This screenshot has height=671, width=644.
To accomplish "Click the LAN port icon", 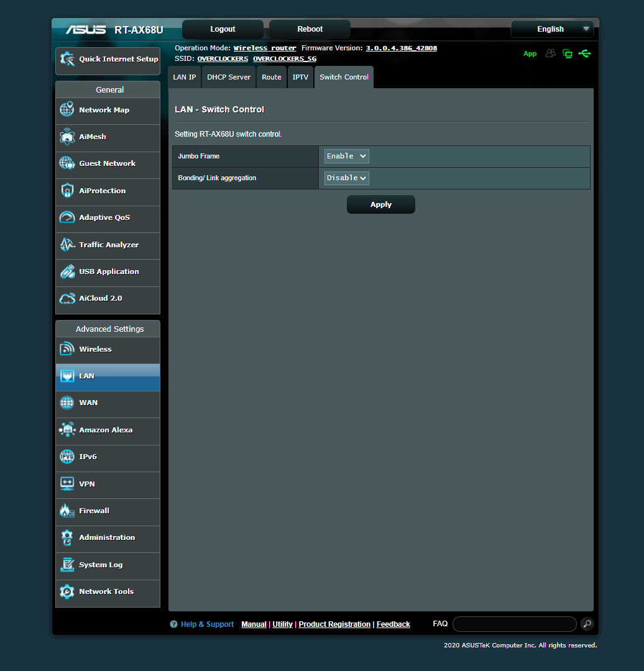I will pos(67,376).
